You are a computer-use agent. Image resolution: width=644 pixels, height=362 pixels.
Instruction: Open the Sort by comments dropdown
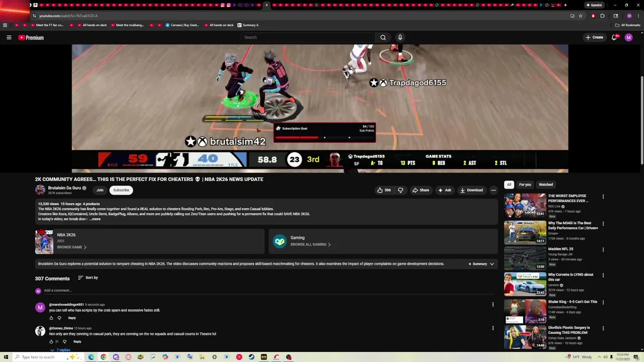(x=88, y=278)
